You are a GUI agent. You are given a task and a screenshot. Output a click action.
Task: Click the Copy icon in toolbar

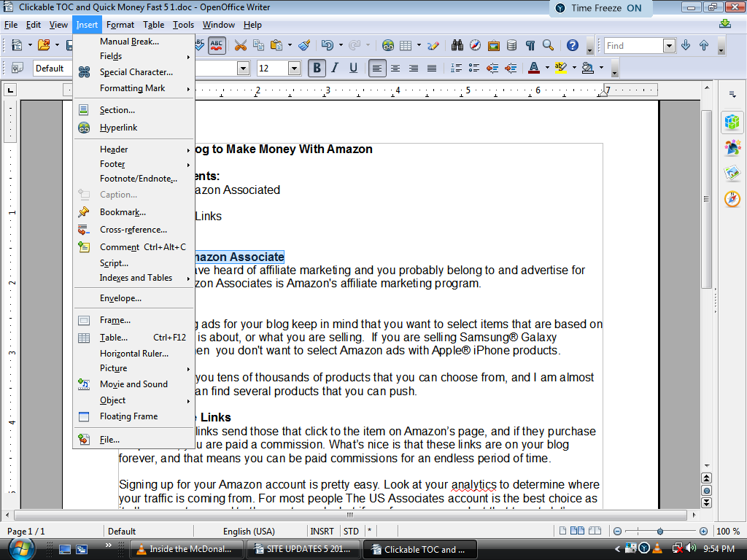(x=258, y=45)
